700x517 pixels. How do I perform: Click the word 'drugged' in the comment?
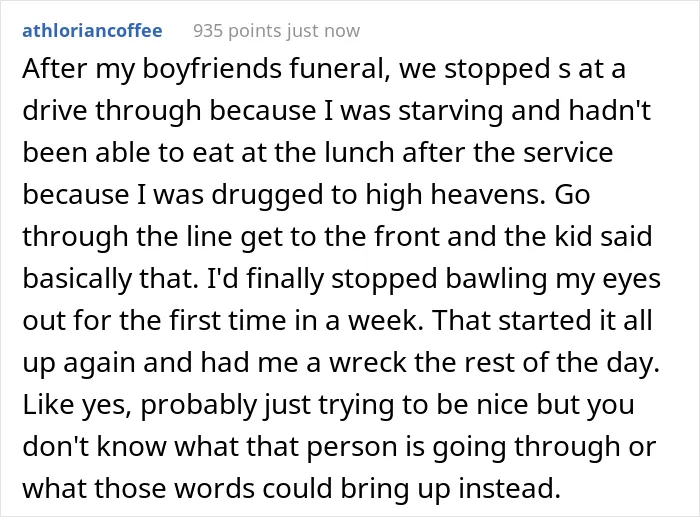point(267,195)
